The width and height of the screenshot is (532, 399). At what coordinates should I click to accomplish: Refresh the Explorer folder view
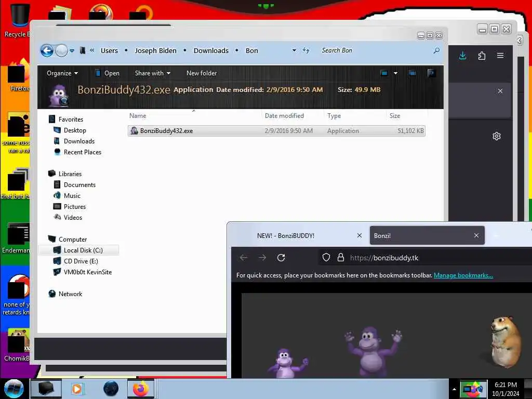click(306, 50)
